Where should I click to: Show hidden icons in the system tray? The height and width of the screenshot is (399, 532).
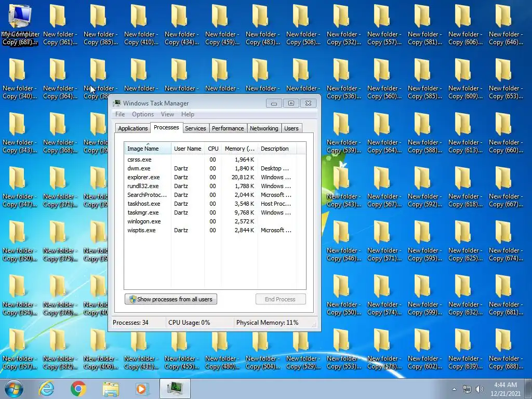click(x=454, y=389)
